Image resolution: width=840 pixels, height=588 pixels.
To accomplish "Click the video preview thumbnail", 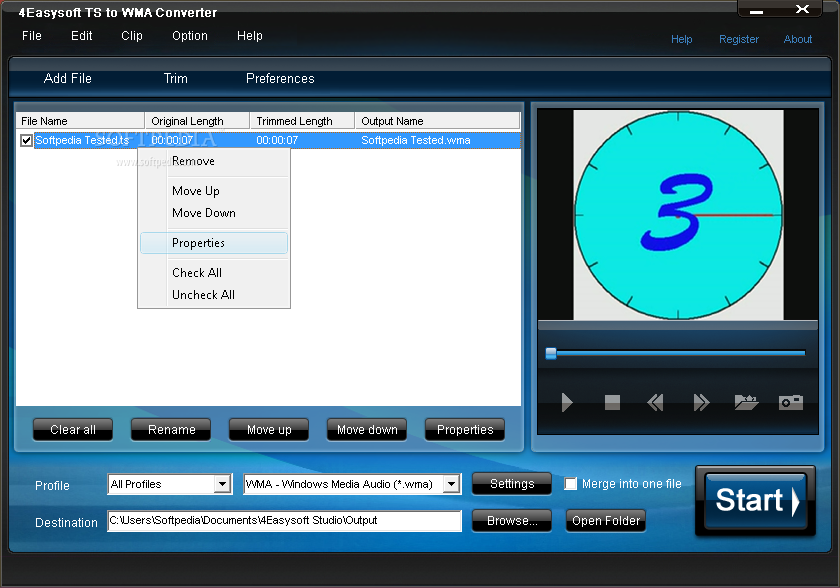I will [678, 215].
